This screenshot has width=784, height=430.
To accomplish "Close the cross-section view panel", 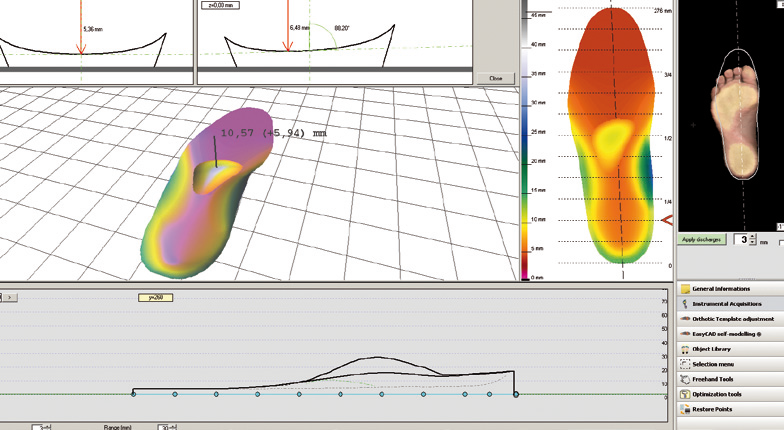I will click(494, 78).
